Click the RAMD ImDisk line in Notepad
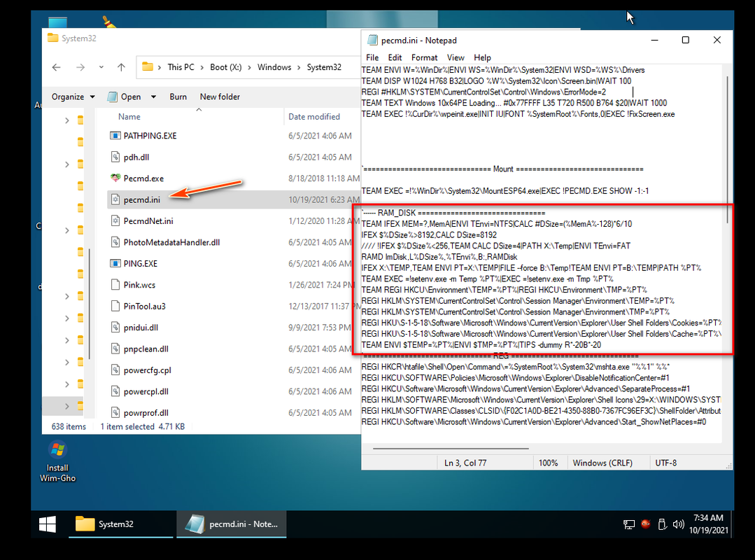Image resolution: width=755 pixels, height=560 pixels. (439, 257)
